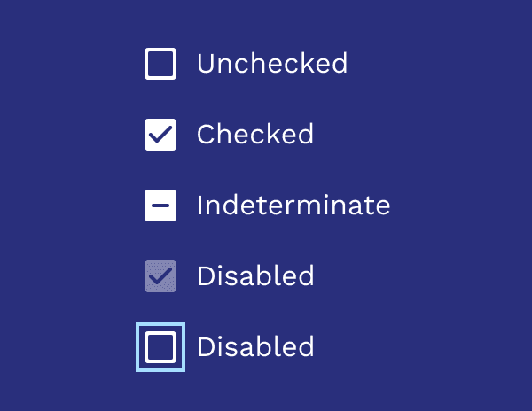The height and width of the screenshot is (411, 532).
Task: Click the Disabled label beside focused checkbox
Action: click(x=255, y=347)
